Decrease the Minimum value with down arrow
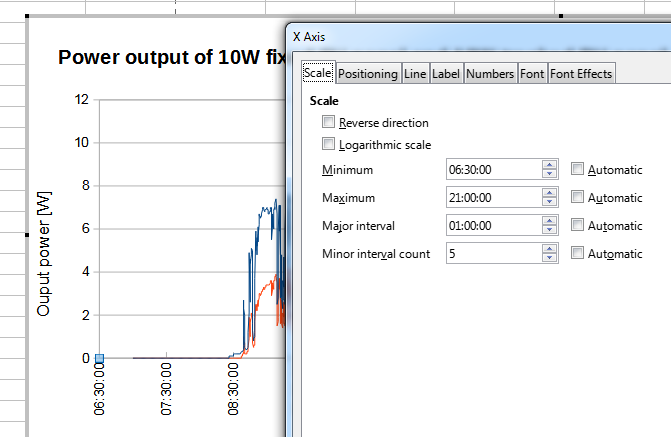Screen dimensions: 671x437 pyautogui.click(x=549, y=174)
